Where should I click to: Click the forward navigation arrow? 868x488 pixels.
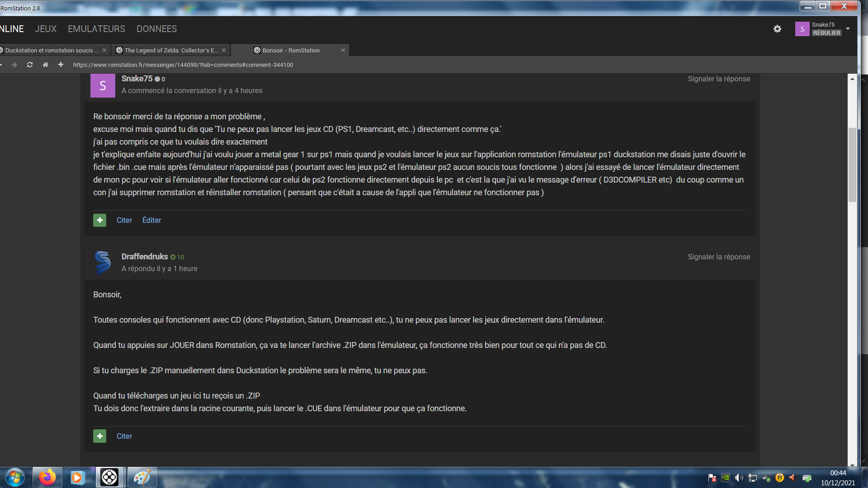(x=14, y=65)
